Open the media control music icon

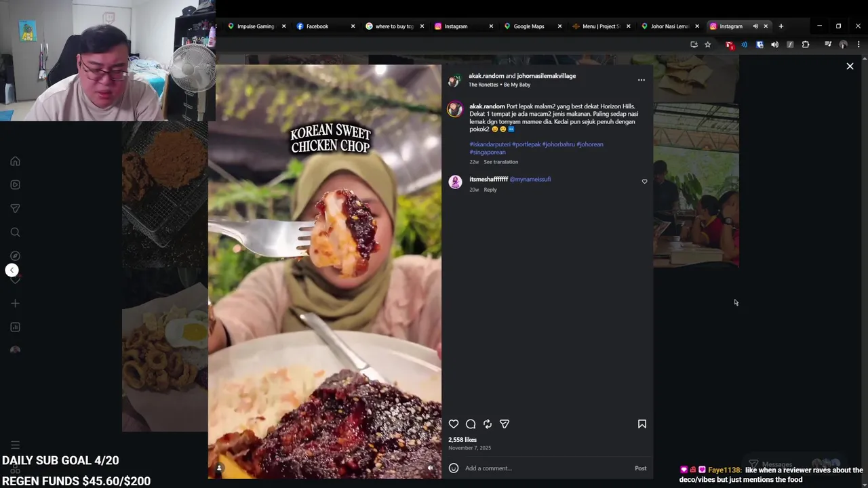tap(828, 45)
